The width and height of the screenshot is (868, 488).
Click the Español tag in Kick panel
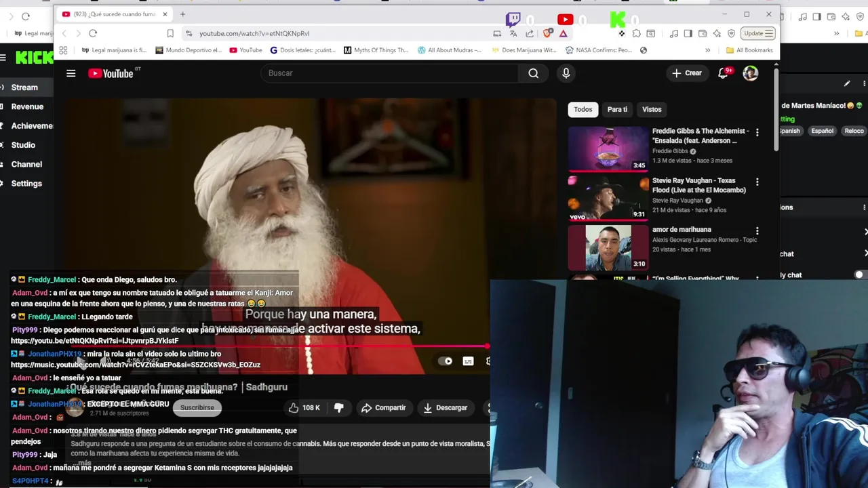[822, 131]
